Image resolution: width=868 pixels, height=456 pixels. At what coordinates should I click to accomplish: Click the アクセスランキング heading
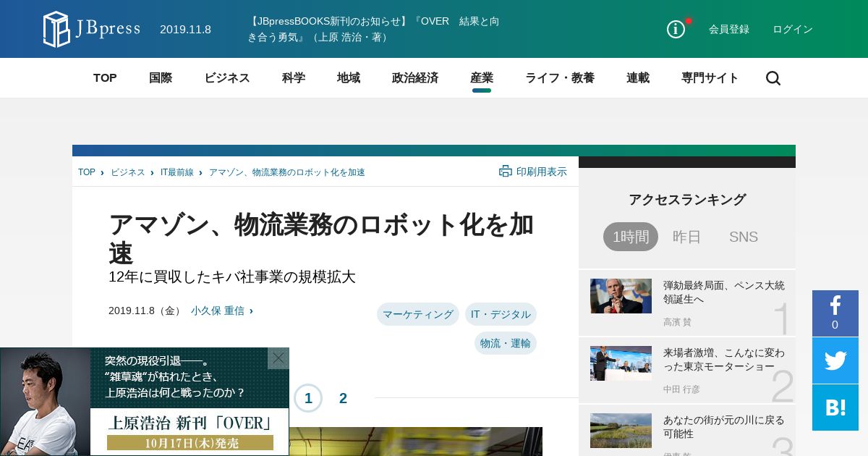coord(687,200)
